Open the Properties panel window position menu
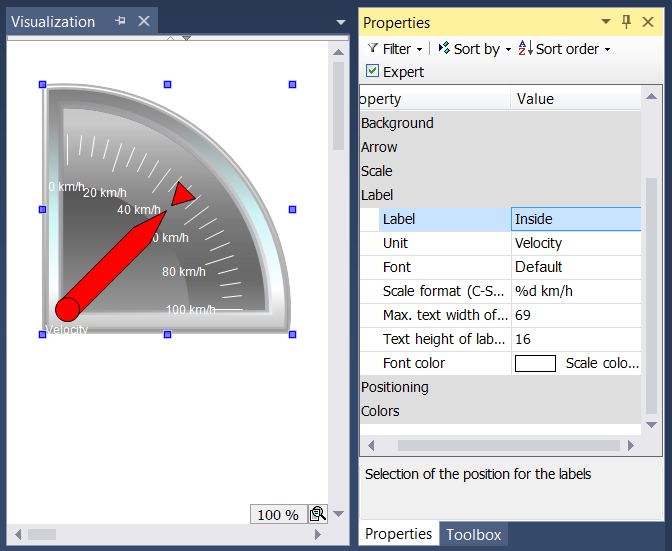Screen dimensions: 672x551 pyautogui.click(x=606, y=21)
